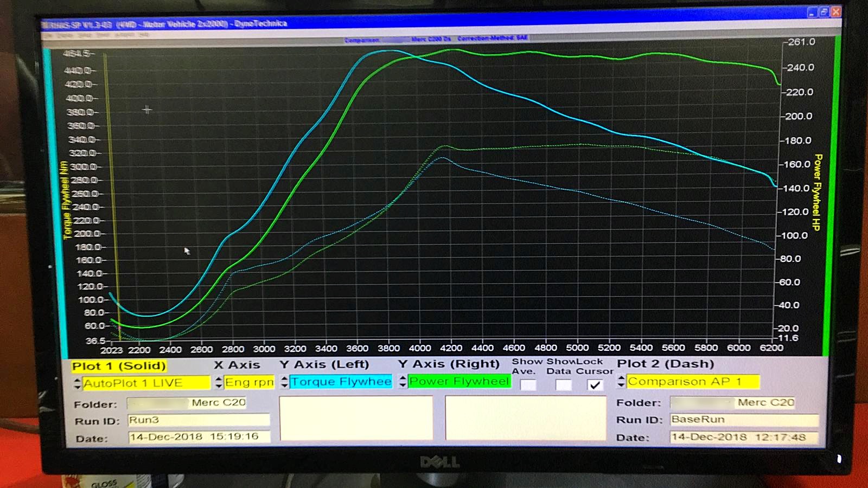The image size is (868, 488).
Task: Click the blank notes box under Y Axis (Left)
Action: (356, 418)
